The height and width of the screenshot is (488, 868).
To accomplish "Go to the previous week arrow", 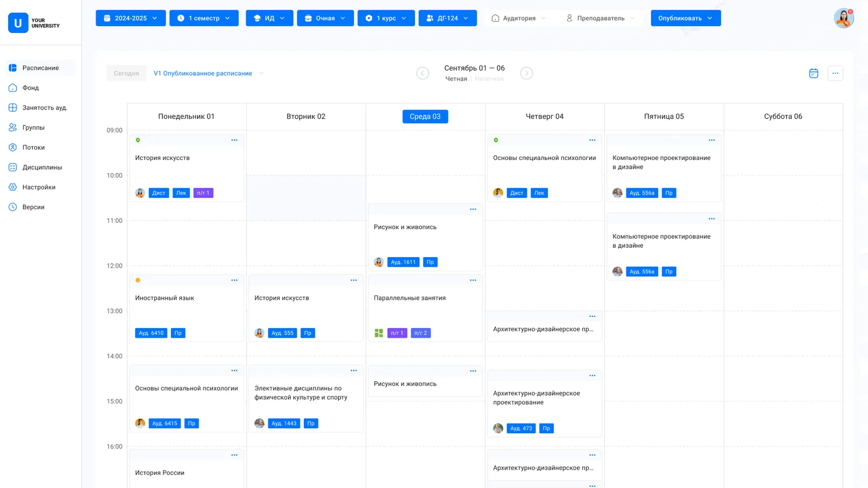I will pos(423,73).
